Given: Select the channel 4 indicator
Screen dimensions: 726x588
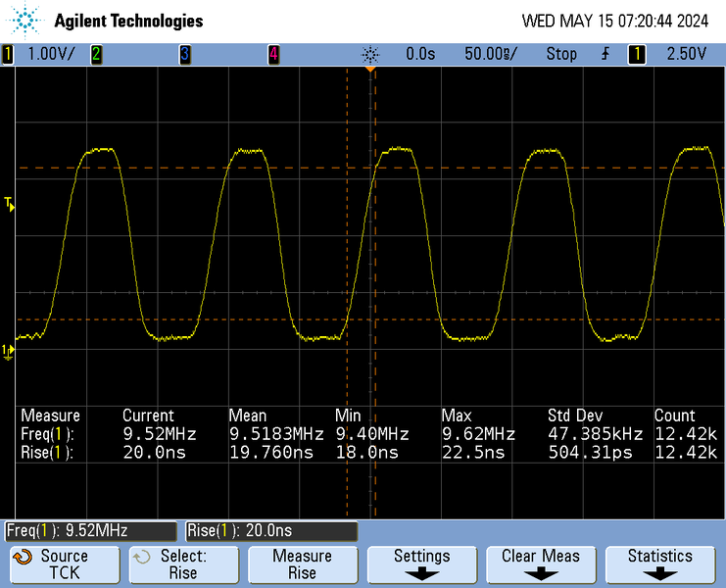Looking at the screenshot, I should tap(273, 55).
